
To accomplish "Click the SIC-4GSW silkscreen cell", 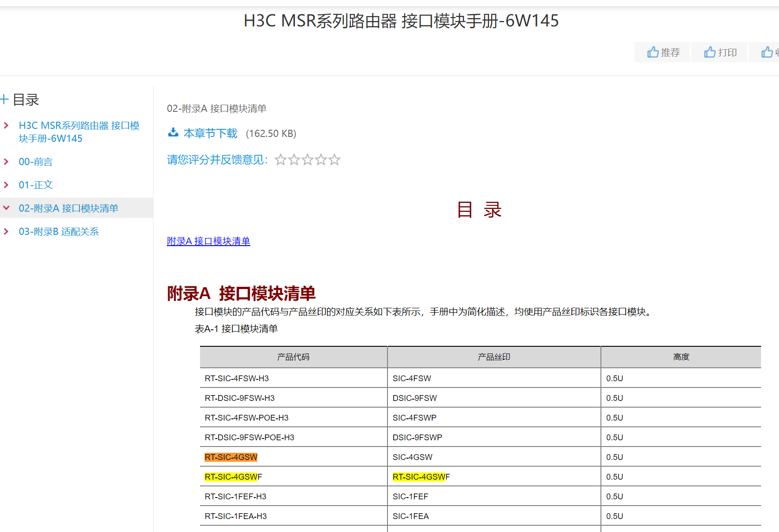I will coord(494,457).
